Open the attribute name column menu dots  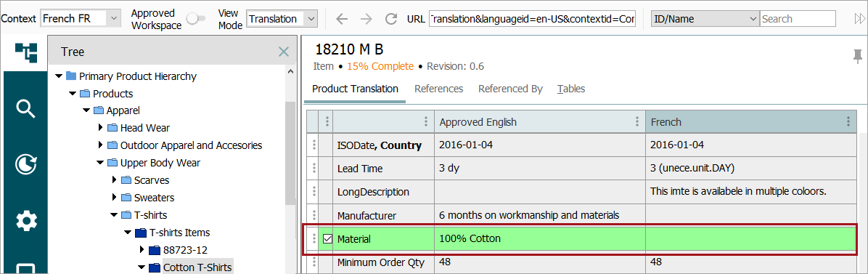[425, 121]
